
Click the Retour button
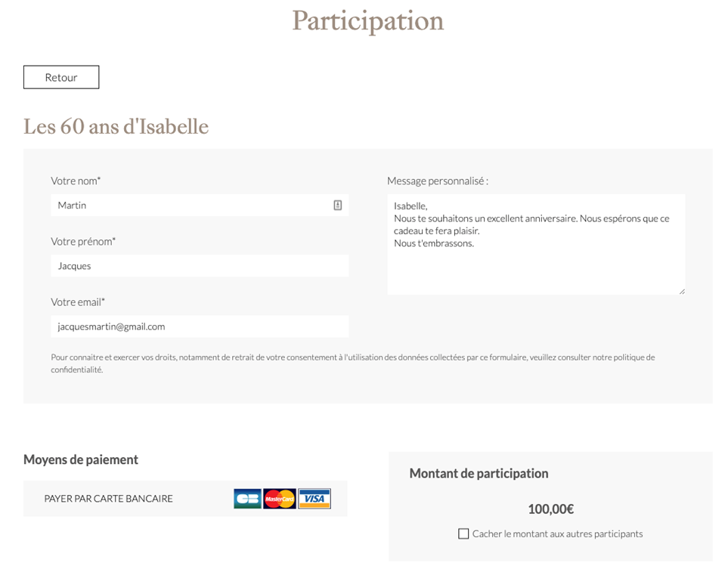click(61, 77)
